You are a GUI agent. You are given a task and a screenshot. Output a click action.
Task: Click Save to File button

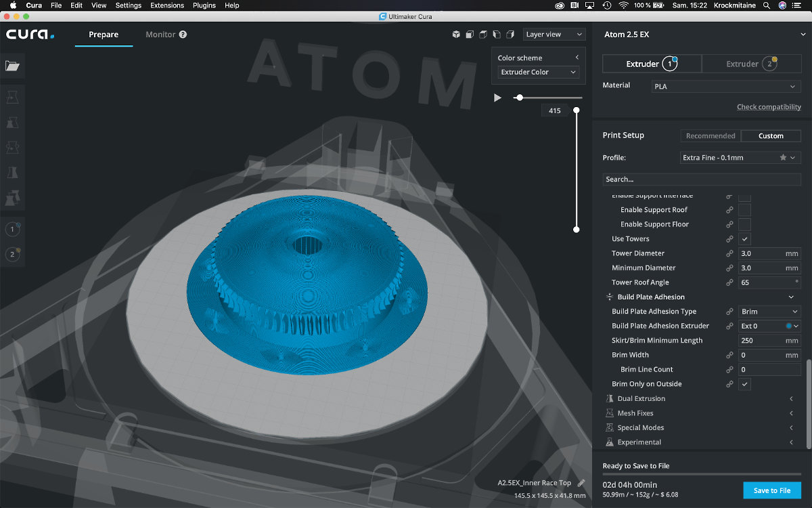point(771,490)
